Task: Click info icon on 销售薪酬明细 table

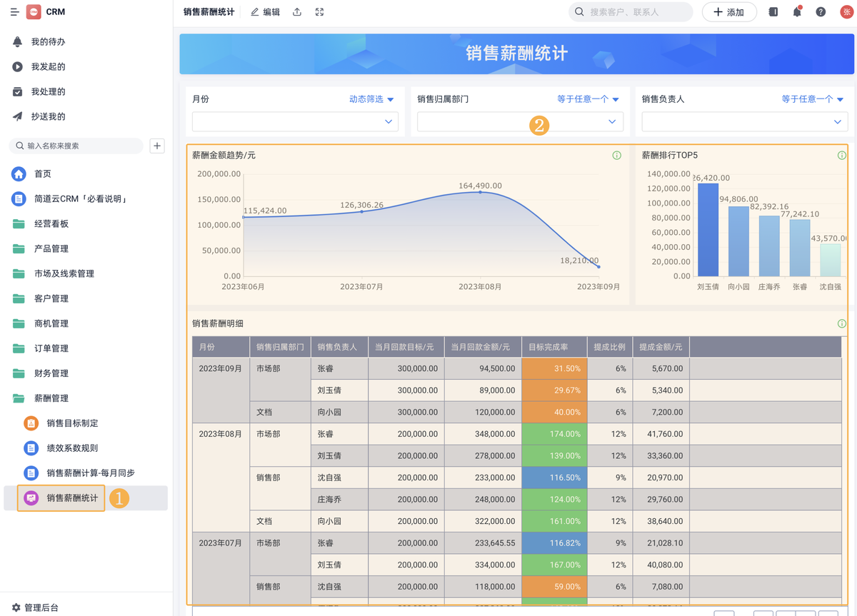Action: coord(842,324)
